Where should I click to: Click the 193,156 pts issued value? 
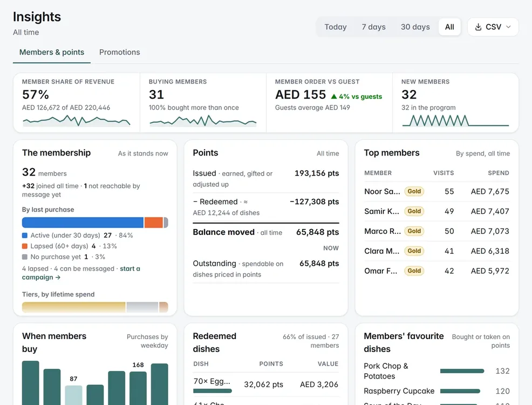tap(317, 173)
